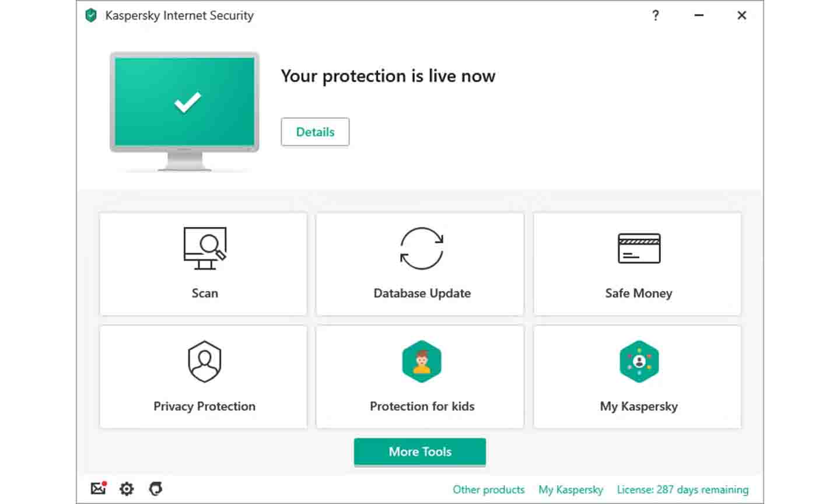
Task: Follow the Other products link
Action: point(489,489)
